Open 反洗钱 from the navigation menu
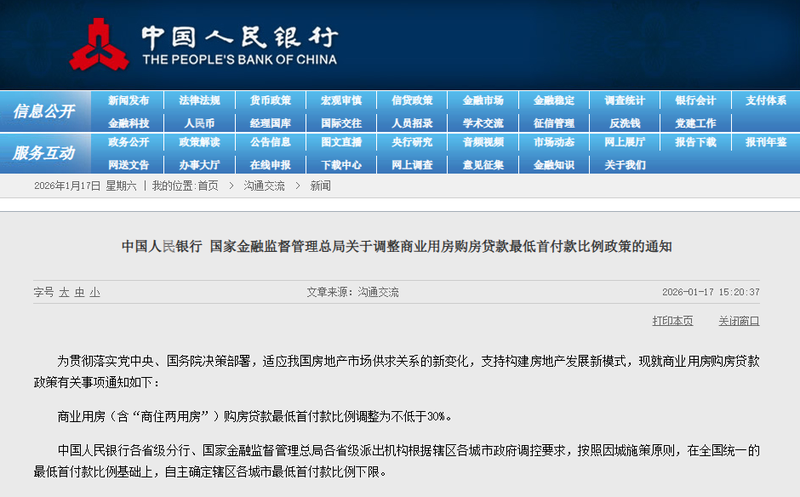The image size is (800, 497). [x=624, y=123]
